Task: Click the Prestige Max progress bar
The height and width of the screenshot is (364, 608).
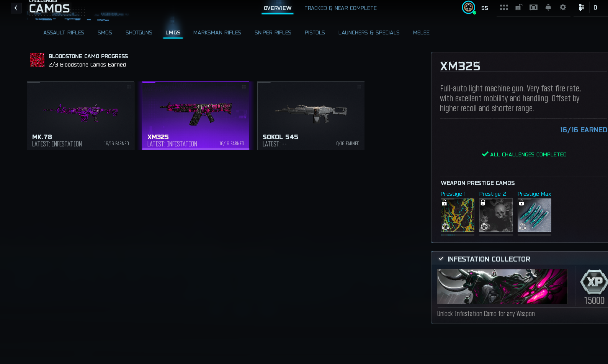Action: [x=534, y=235]
